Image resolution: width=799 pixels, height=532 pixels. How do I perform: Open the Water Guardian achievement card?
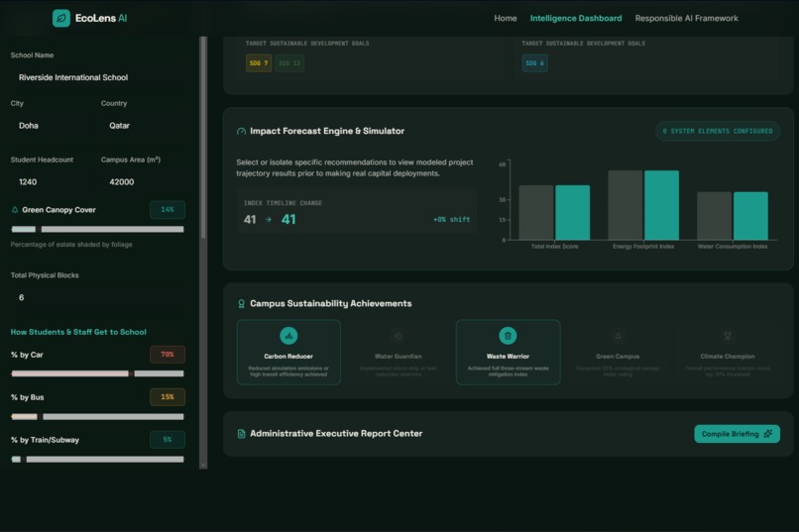(398, 353)
